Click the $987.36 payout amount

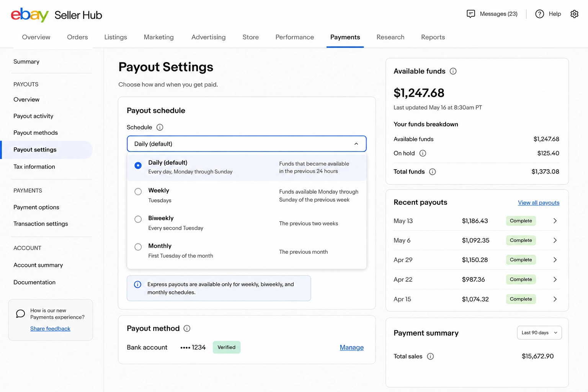click(474, 279)
